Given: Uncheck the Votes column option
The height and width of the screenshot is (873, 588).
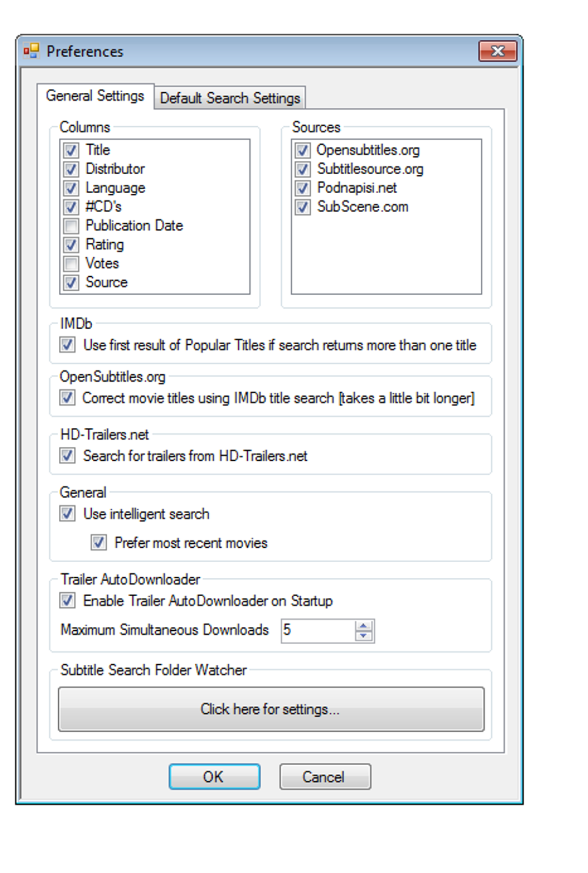Looking at the screenshot, I should 70,264.
